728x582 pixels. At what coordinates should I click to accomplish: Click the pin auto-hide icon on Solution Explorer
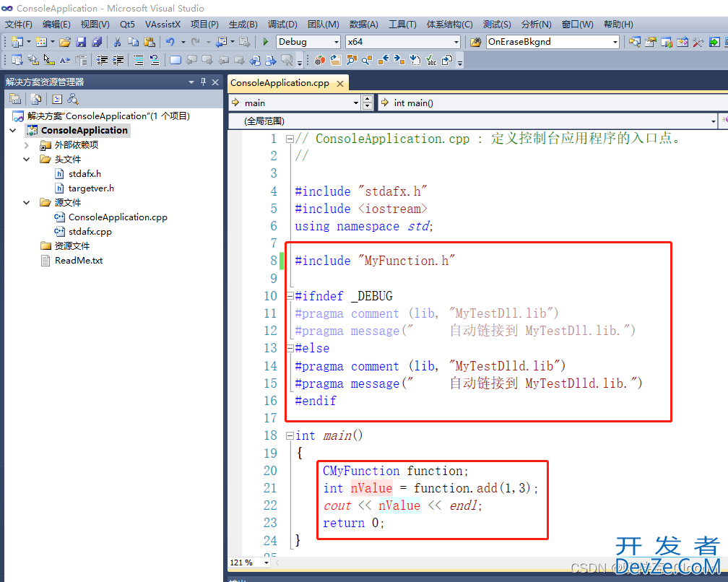[203, 82]
